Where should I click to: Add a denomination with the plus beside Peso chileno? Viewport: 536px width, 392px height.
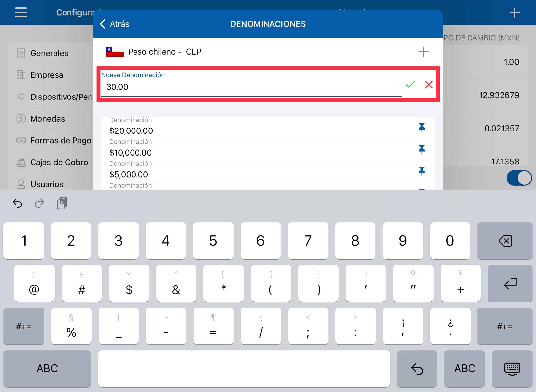coord(423,52)
